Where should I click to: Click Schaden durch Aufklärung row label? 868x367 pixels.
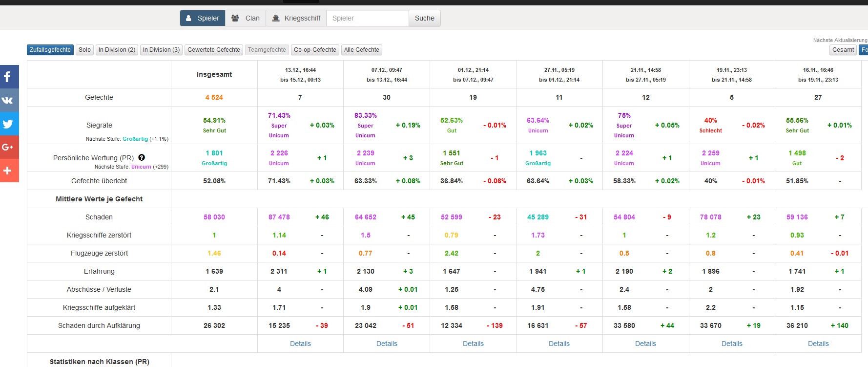[99, 325]
